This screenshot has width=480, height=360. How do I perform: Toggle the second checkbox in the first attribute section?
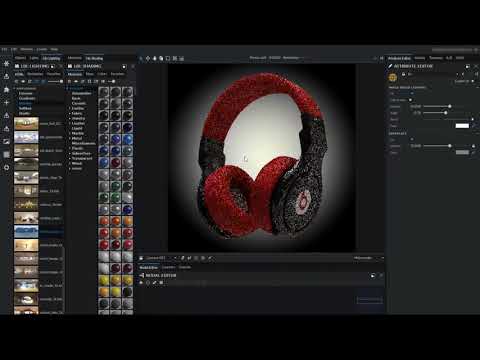pos(410,100)
